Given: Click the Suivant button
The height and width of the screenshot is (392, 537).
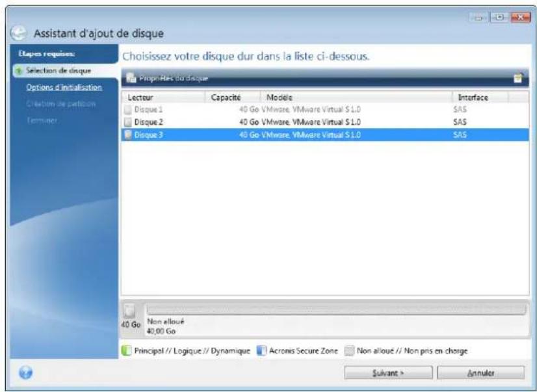Looking at the screenshot, I should point(388,373).
